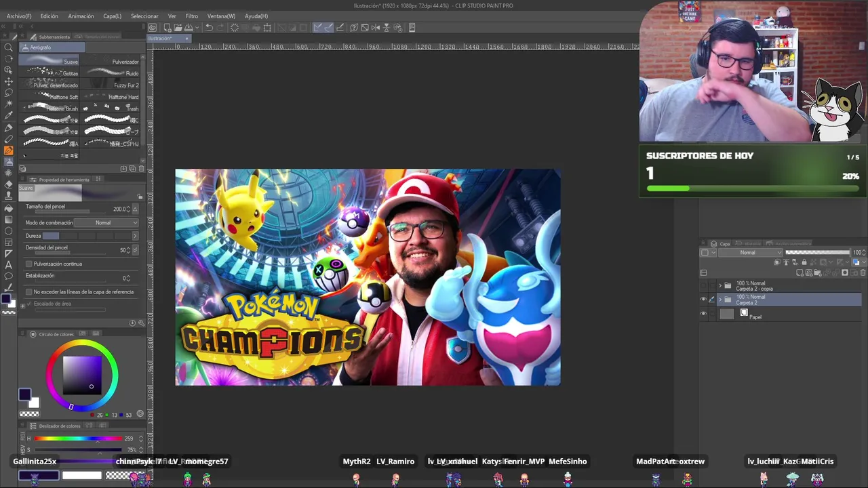Select the Move layer tool
The image size is (868, 488).
8,81
